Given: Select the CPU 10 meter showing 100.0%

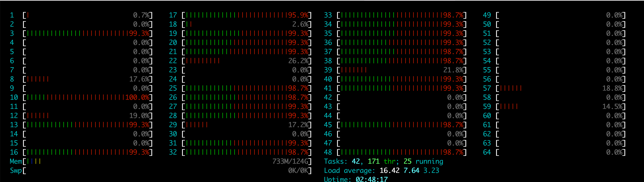Looking at the screenshot, I should click(x=87, y=97).
